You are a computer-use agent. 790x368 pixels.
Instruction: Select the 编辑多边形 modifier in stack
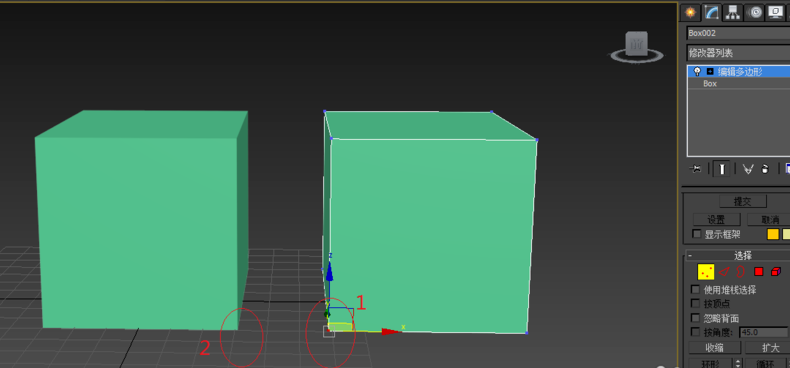click(x=739, y=72)
